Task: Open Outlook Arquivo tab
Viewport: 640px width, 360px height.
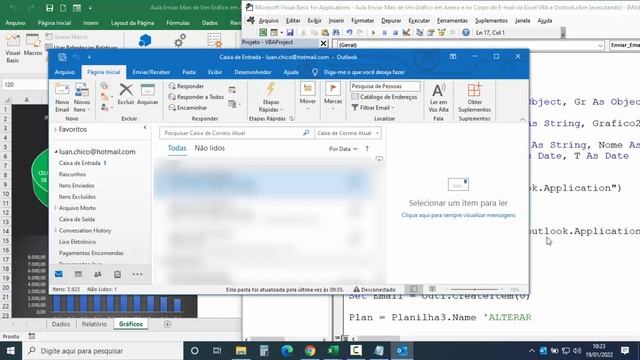Action: point(64,72)
